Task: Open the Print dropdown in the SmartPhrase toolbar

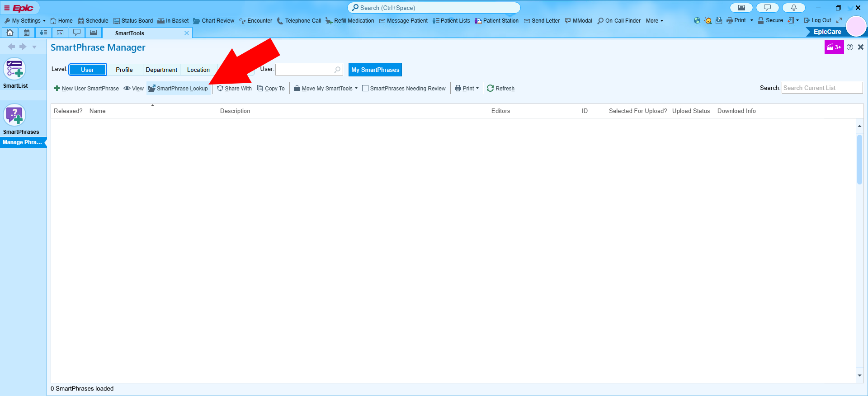Action: coord(467,89)
